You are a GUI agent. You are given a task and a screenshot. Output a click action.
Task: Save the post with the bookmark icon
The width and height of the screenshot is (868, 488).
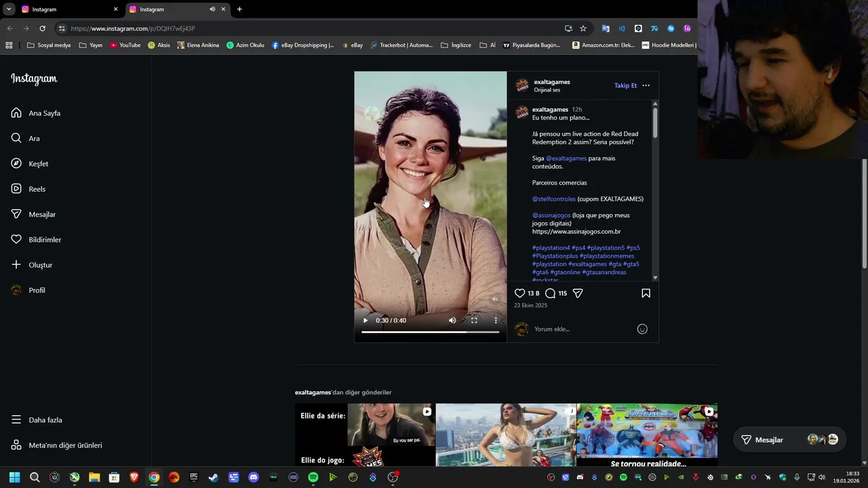pos(646,293)
